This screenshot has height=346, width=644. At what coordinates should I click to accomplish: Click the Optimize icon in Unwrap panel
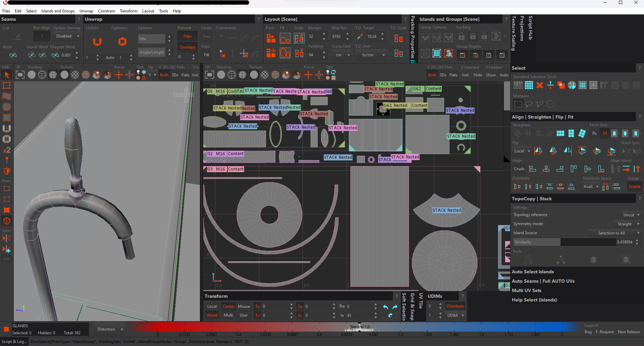[x=122, y=41]
